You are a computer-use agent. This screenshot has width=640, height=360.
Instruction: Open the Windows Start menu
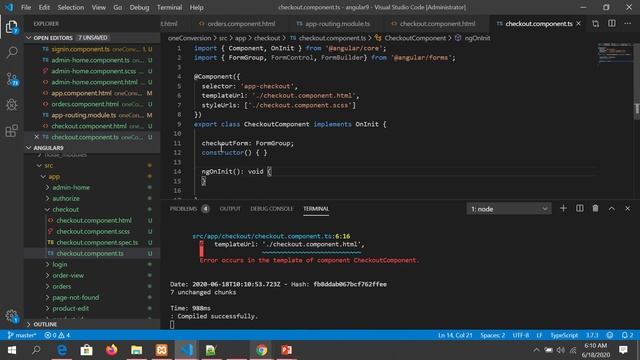(11, 350)
